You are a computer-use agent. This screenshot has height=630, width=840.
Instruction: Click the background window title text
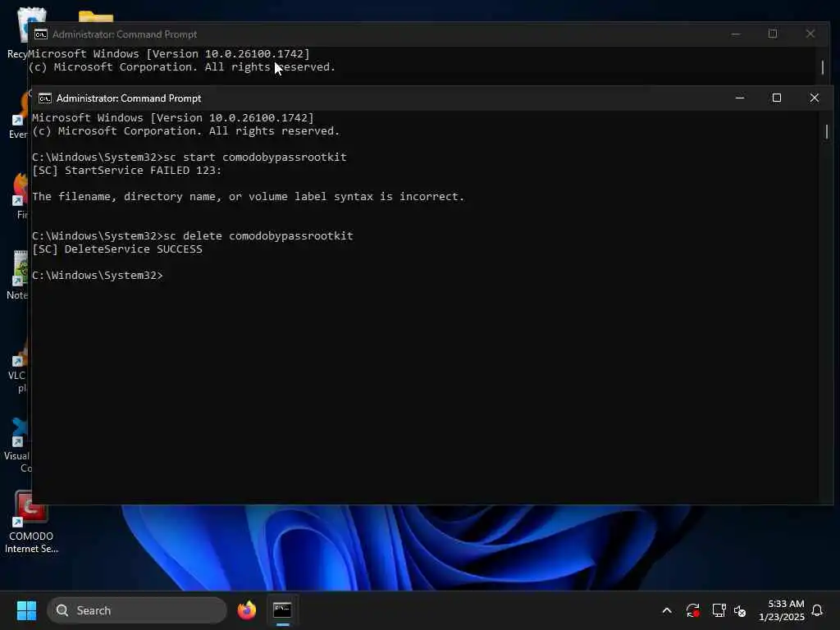point(125,34)
